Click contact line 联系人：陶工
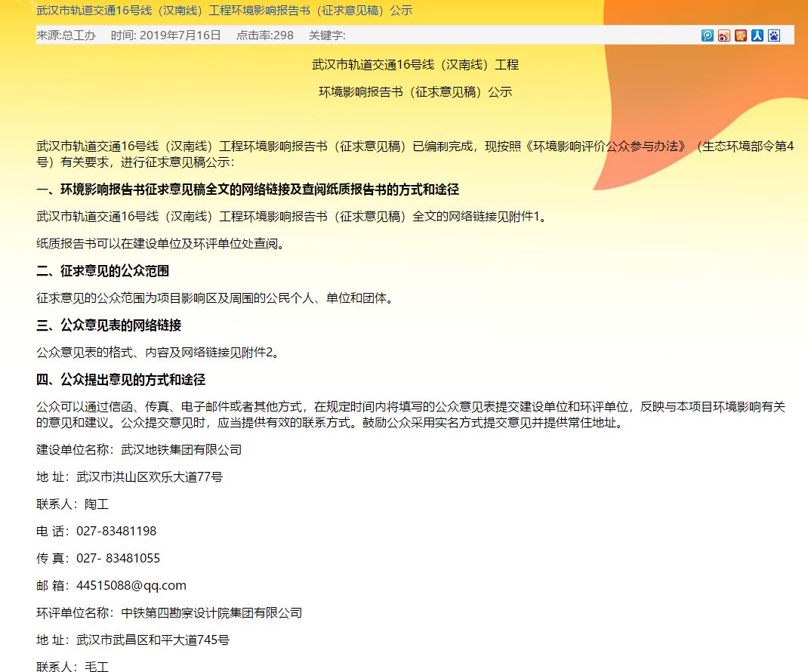Screen dimensions: 808x672 72,504
